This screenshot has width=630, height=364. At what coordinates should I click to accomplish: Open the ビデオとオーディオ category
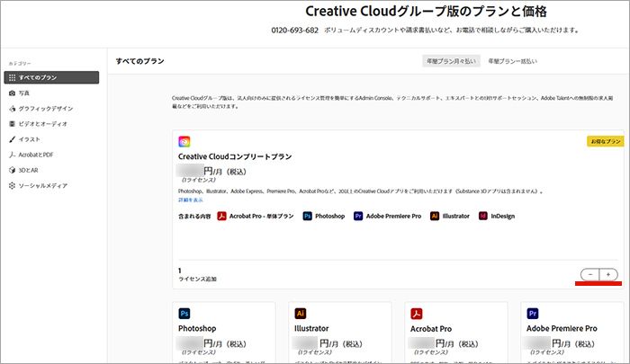(x=43, y=124)
